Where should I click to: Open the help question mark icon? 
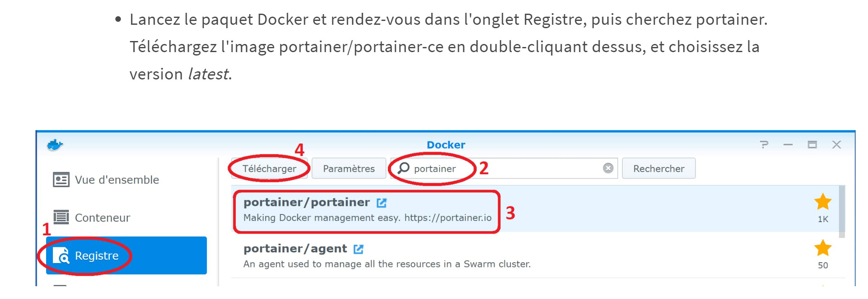764,145
